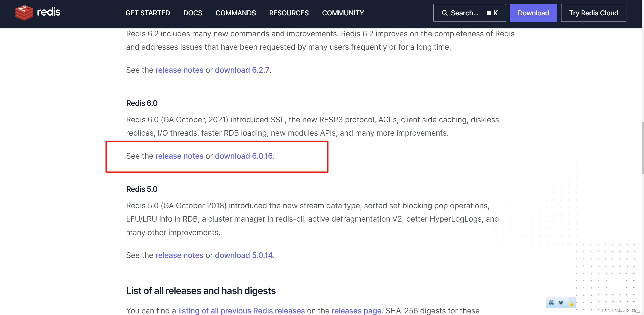Open the COMMUNITY menu
This screenshot has width=644, height=315.
343,13
